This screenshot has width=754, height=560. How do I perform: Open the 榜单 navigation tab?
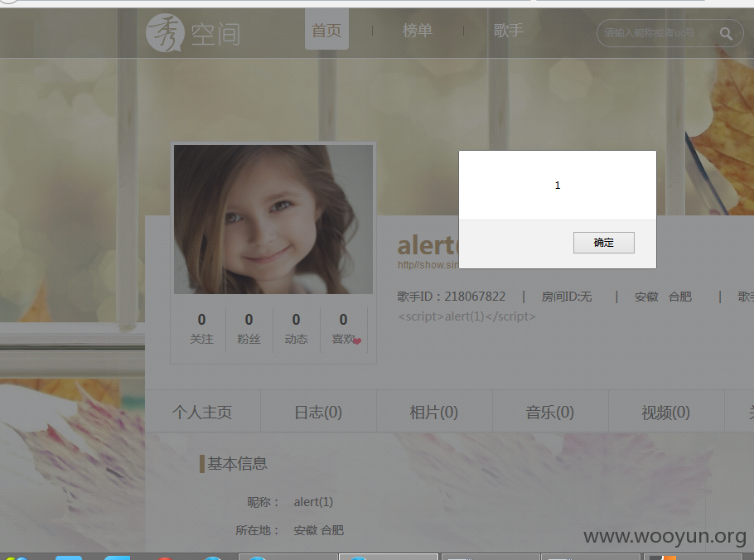[x=417, y=31]
